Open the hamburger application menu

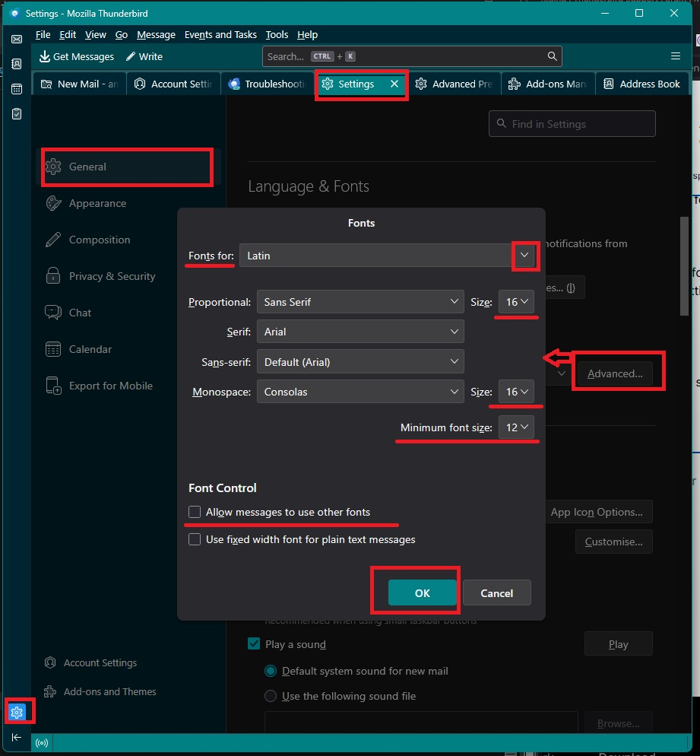[675, 56]
